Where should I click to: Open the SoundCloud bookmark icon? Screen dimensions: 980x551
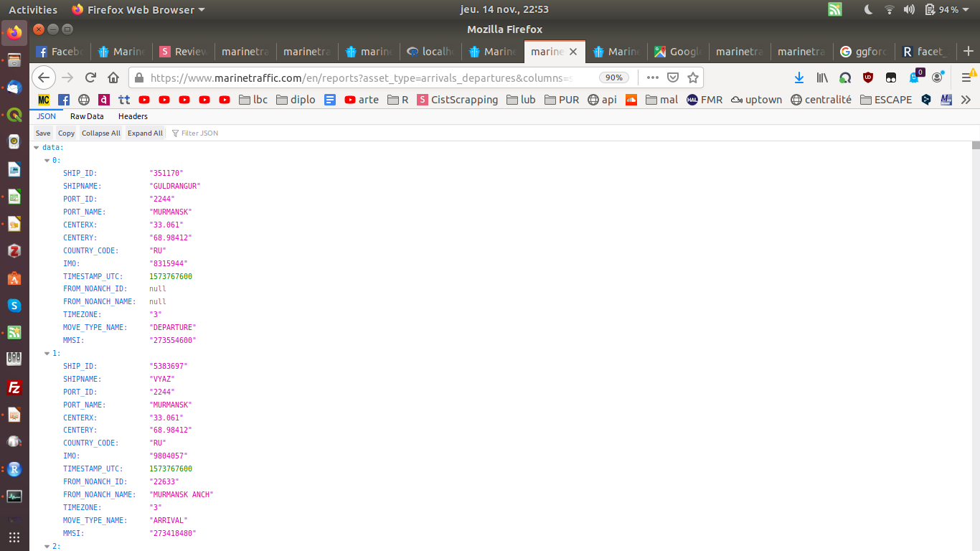(631, 100)
